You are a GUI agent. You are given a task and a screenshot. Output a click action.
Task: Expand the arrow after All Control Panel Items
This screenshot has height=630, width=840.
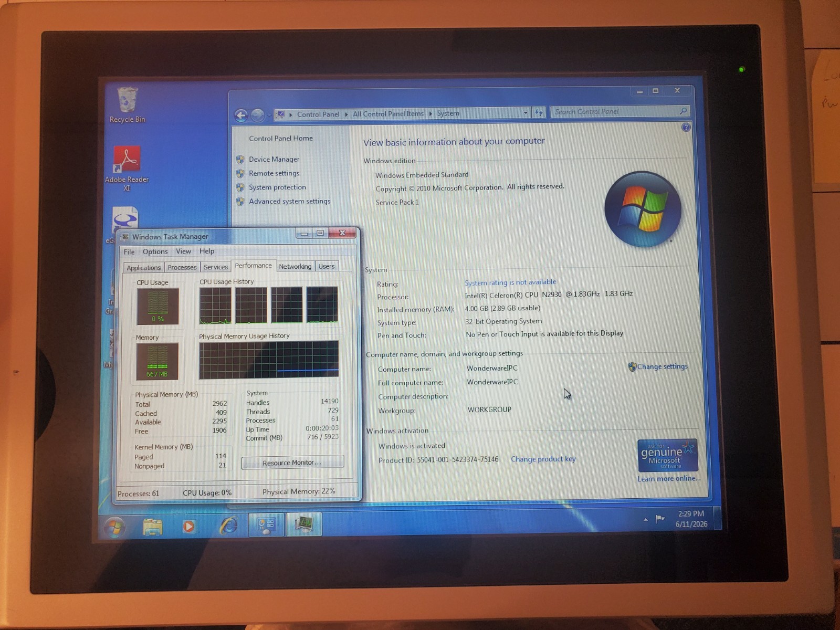click(430, 113)
